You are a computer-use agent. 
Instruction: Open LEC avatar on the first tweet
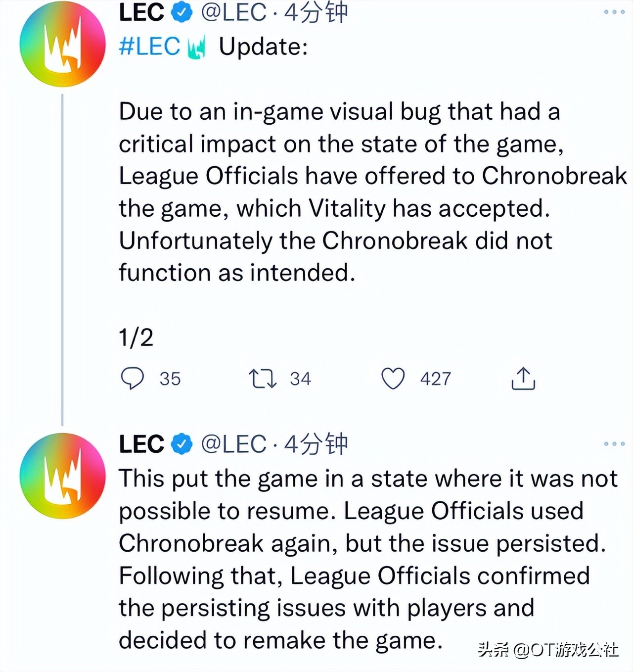63,44
